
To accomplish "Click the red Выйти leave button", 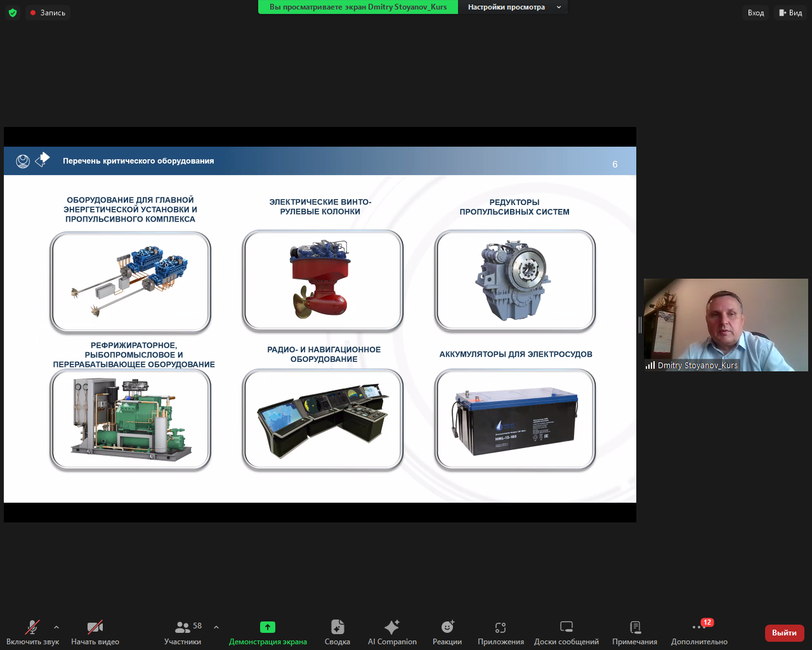I will pyautogui.click(x=784, y=633).
